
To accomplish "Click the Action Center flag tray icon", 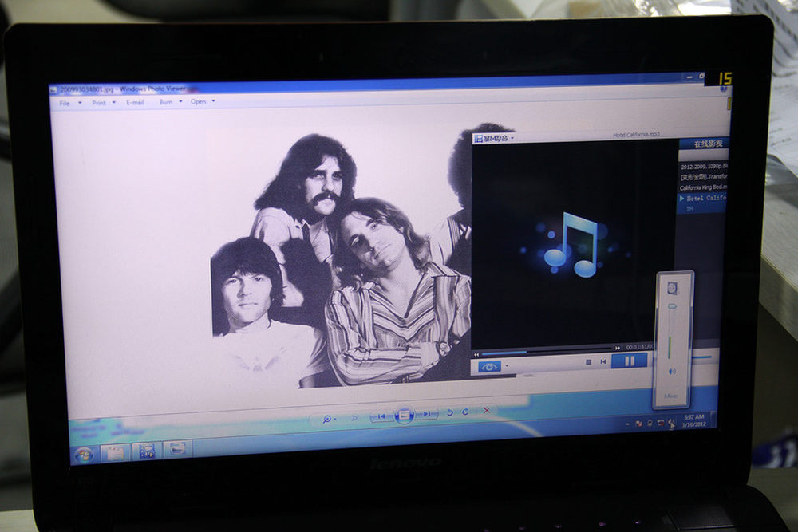I will [x=638, y=424].
